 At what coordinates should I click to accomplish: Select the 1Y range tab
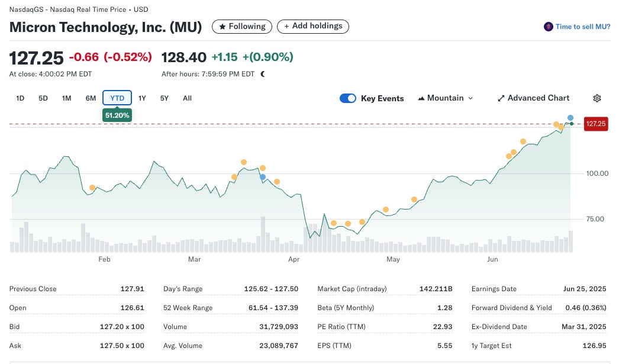point(142,98)
